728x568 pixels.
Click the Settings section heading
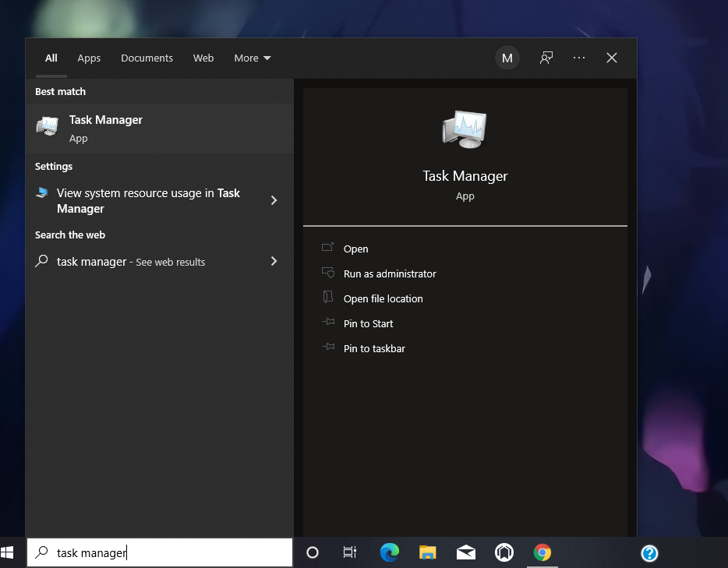point(54,166)
